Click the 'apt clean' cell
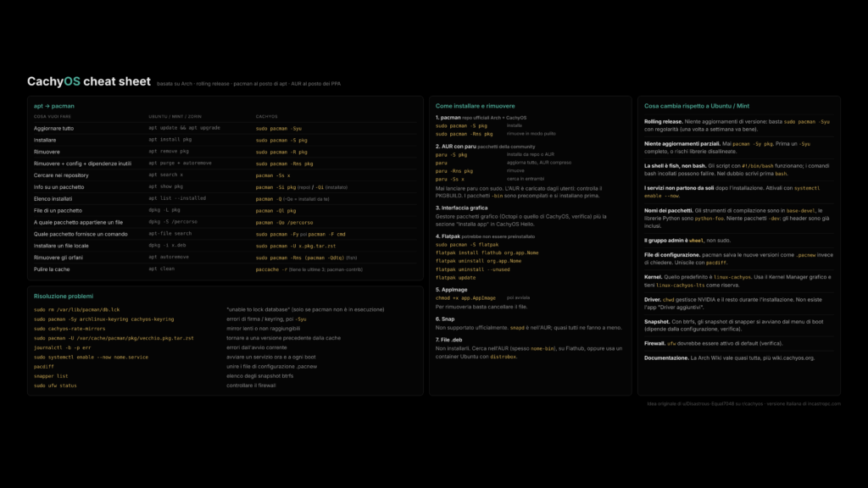This screenshot has width=868, height=488. pos(161,269)
